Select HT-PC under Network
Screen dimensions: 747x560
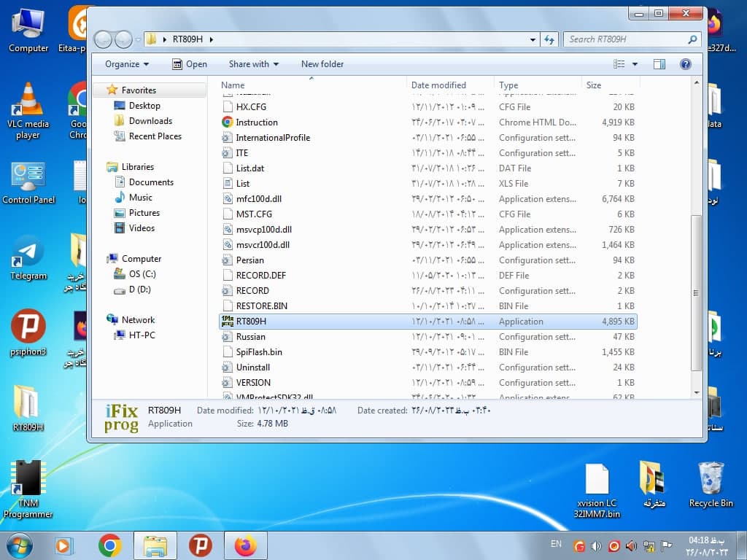click(x=142, y=335)
